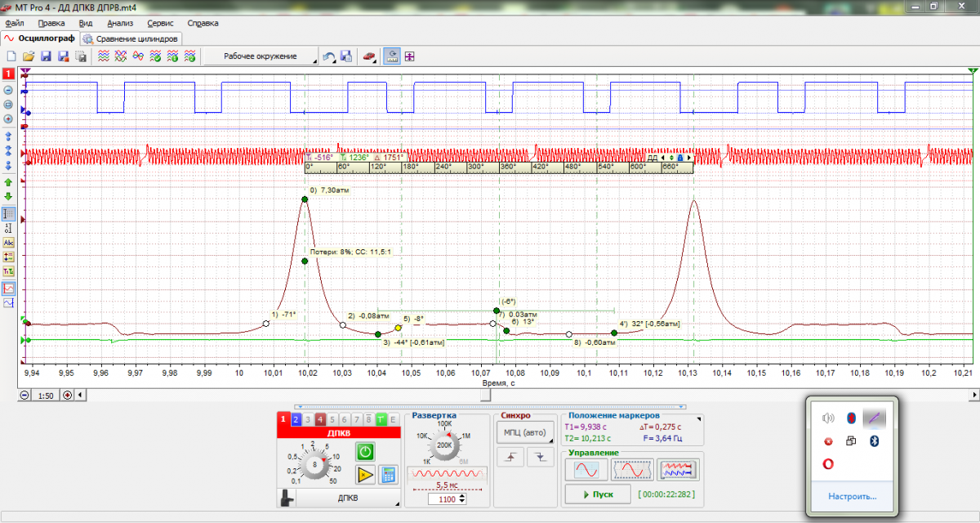980x523 pixels.
Task: Toggle the green T channel button
Action: point(381,419)
